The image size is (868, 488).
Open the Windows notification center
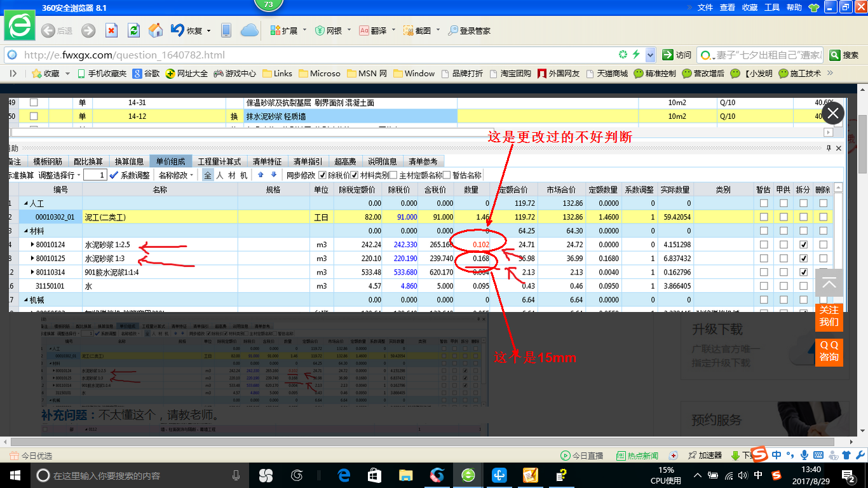click(850, 475)
